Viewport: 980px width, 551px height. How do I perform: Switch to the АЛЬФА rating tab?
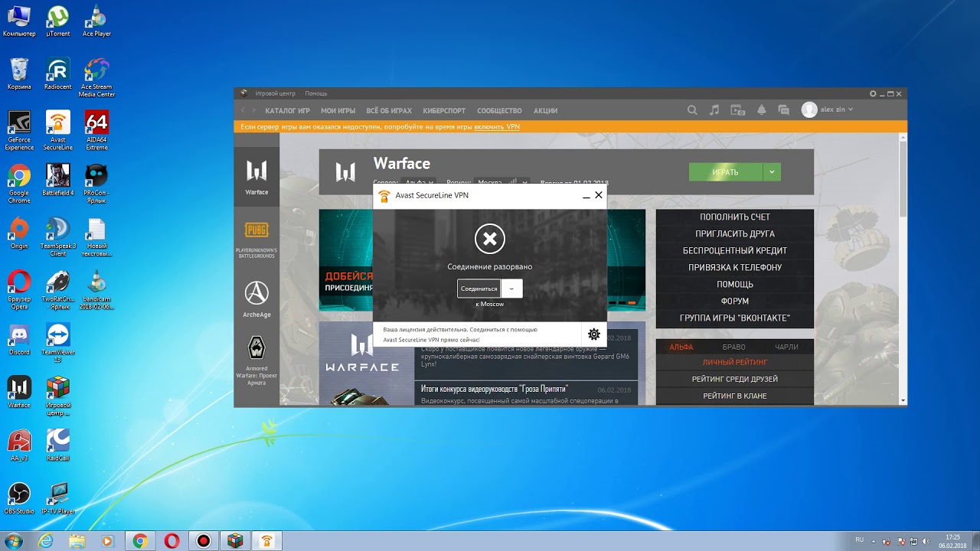click(681, 347)
